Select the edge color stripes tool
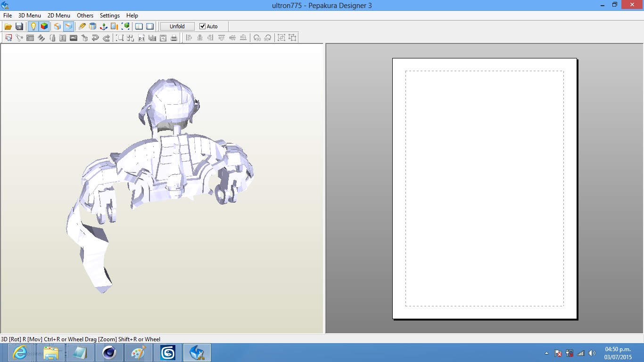Screen dimensions: 644x362 [x=41, y=38]
